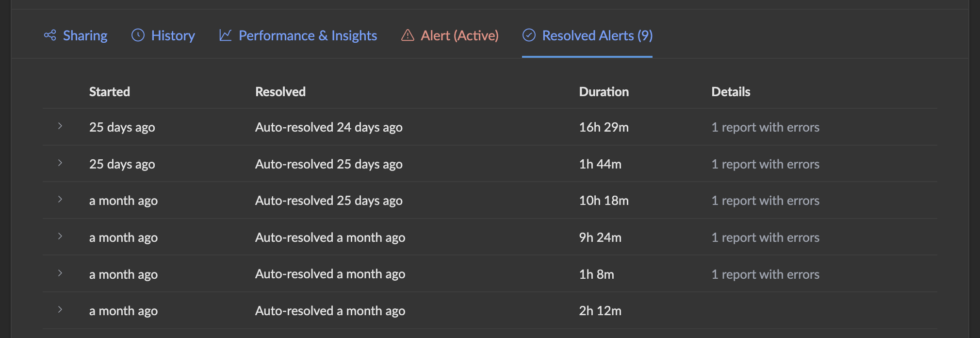980x338 pixels.
Task: Click the '9h 24m' duration value
Action: coord(600,237)
